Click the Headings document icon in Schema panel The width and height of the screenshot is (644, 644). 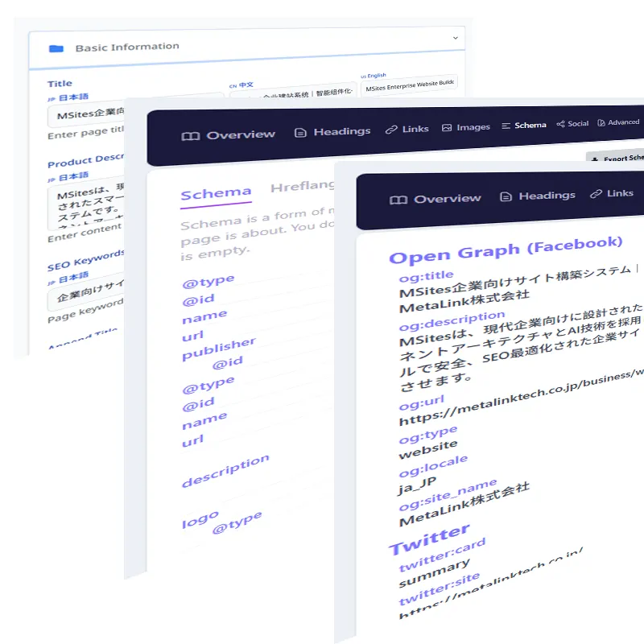[x=301, y=132]
